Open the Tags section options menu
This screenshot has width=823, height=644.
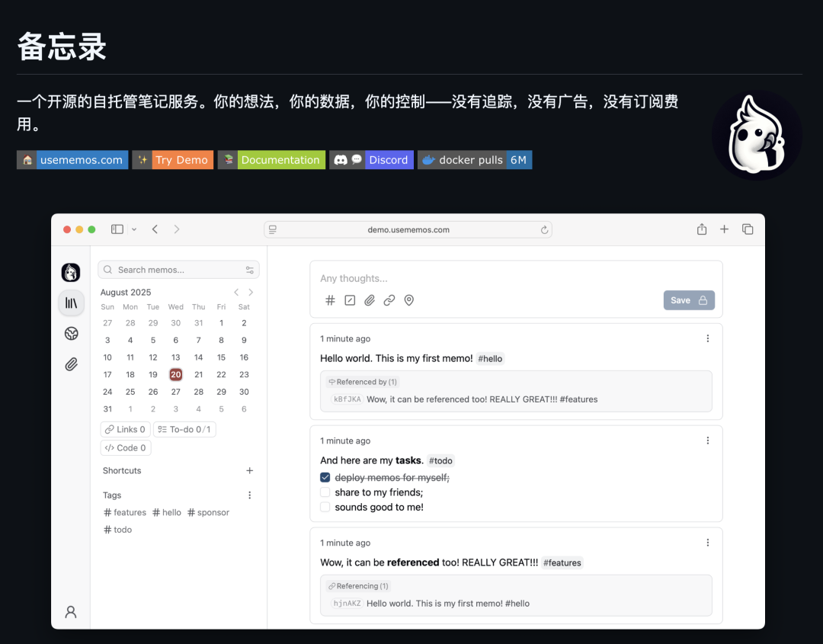tap(249, 495)
